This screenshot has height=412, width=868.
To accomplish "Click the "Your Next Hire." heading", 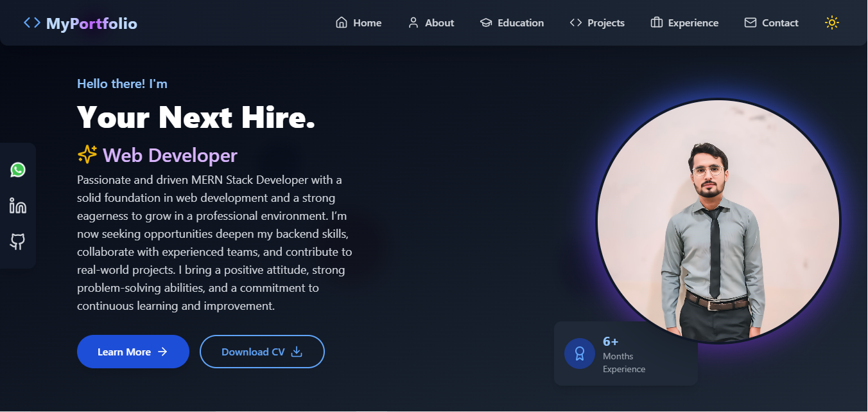I will [x=196, y=118].
